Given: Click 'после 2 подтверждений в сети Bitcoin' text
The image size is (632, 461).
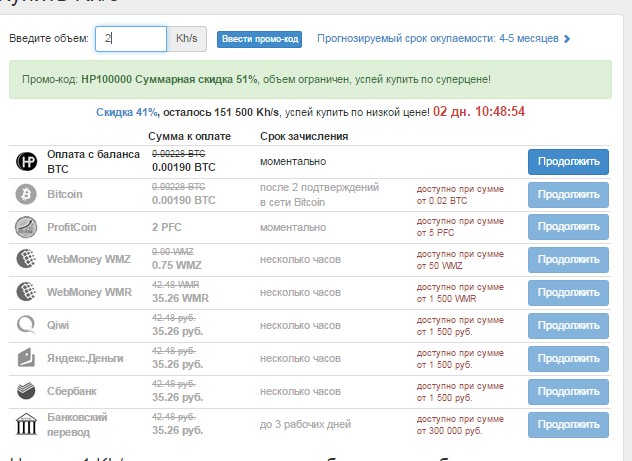Looking at the screenshot, I should tap(319, 195).
